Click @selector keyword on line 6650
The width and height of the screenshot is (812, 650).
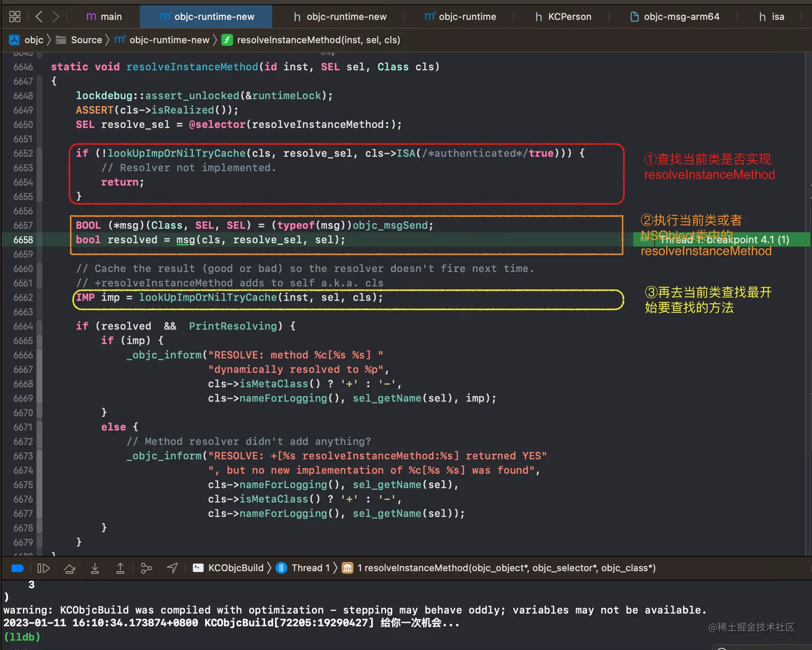(x=217, y=125)
